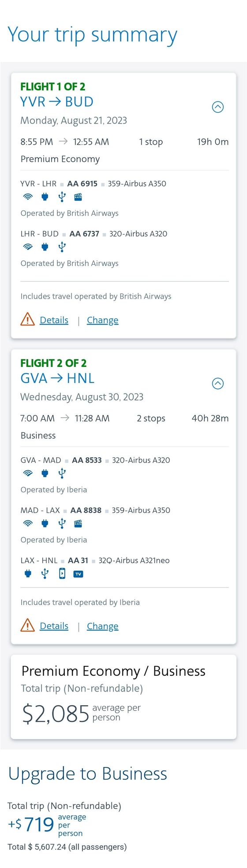Click power outlet icon for AA 6737
This screenshot has height=868, width=247.
point(45,247)
